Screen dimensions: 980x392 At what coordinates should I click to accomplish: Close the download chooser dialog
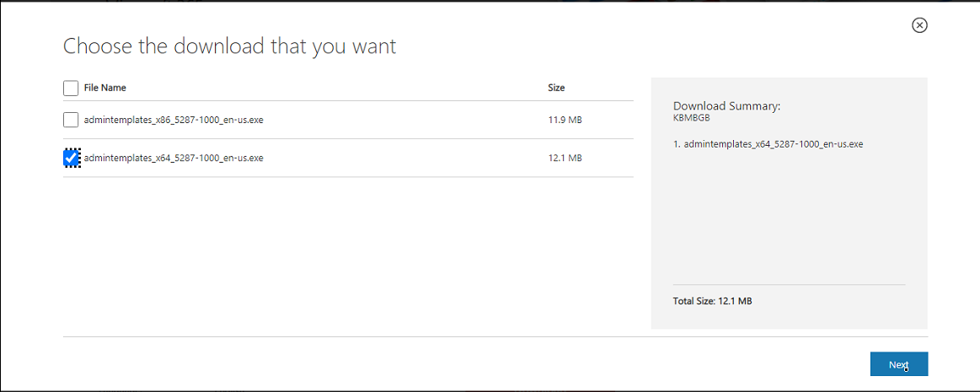(x=919, y=25)
